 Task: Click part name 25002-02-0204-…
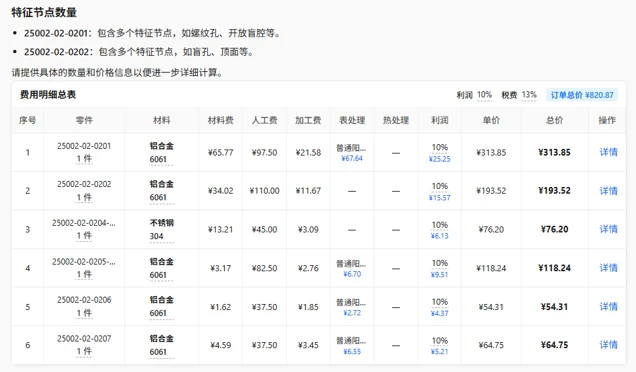[x=84, y=223]
